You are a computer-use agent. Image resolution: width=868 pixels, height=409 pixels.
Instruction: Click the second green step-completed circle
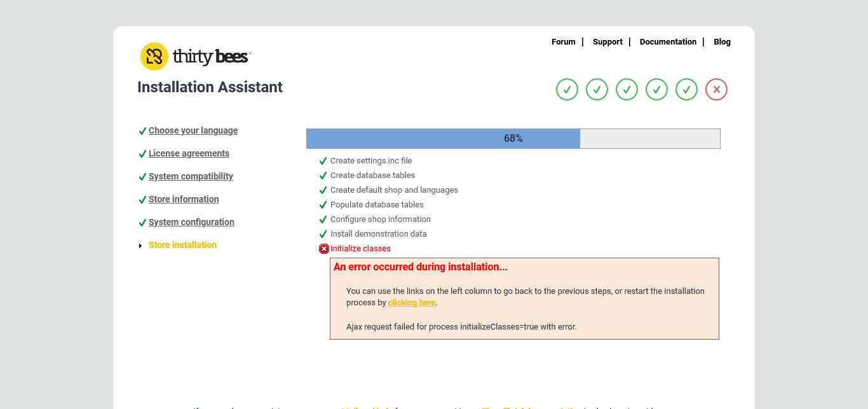[597, 90]
